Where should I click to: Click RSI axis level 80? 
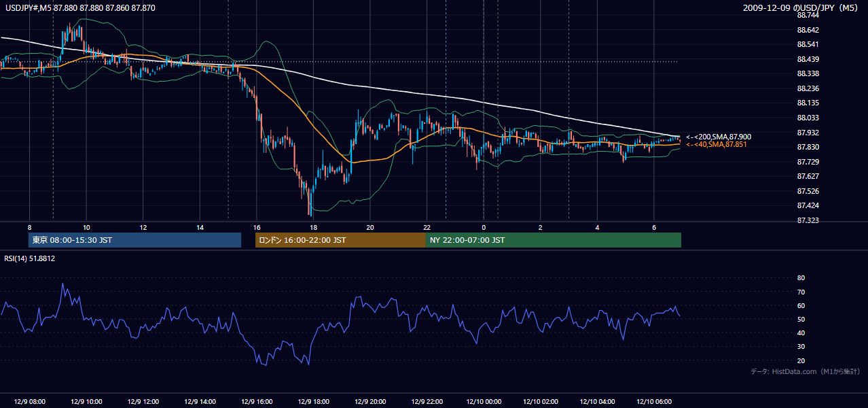(x=801, y=278)
